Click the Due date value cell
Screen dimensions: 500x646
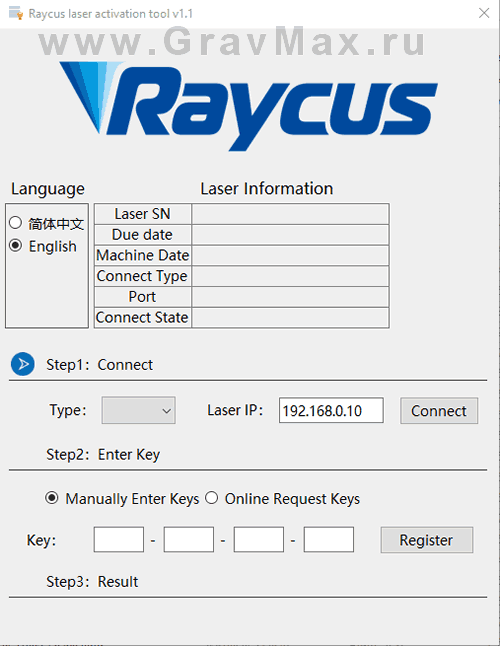click(x=290, y=235)
